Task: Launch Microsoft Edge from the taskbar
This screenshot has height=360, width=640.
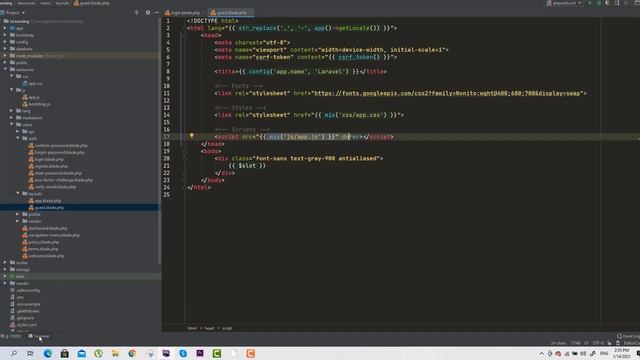Action: tap(47, 353)
